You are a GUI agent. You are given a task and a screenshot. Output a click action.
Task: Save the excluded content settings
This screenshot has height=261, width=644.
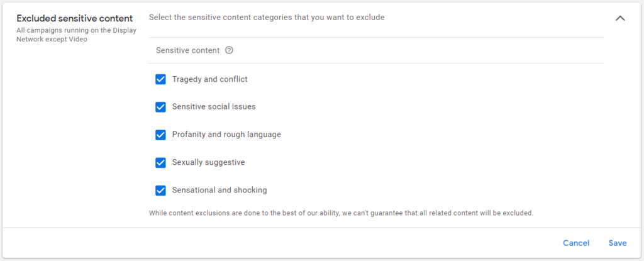(x=618, y=243)
